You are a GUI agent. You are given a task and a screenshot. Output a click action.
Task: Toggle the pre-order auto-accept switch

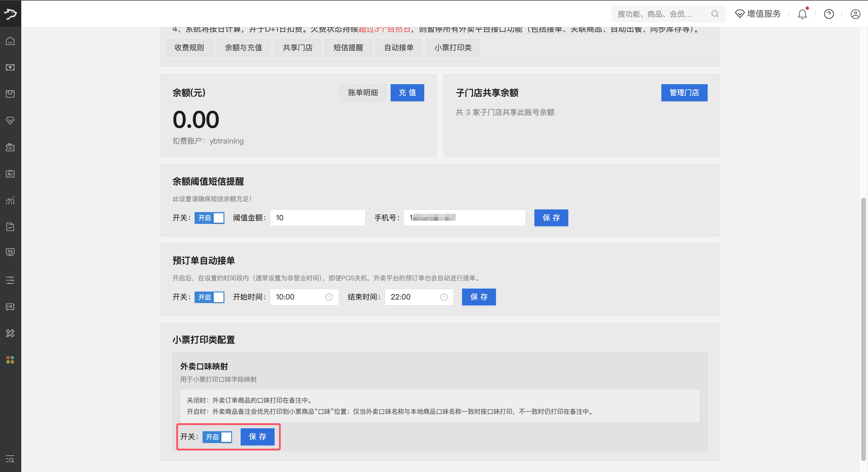pos(209,297)
